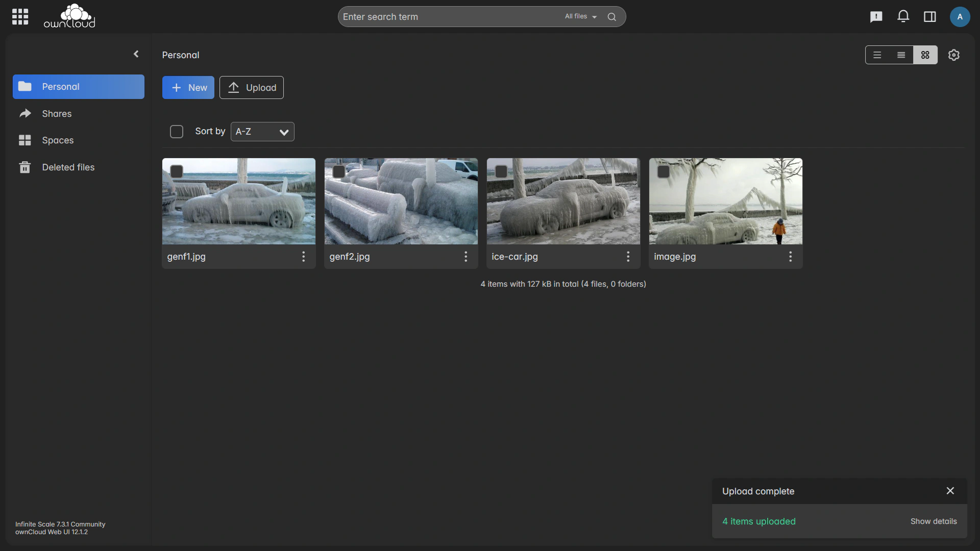Viewport: 980px width, 551px height.
Task: Switch to condensed table view
Action: pos(901,55)
